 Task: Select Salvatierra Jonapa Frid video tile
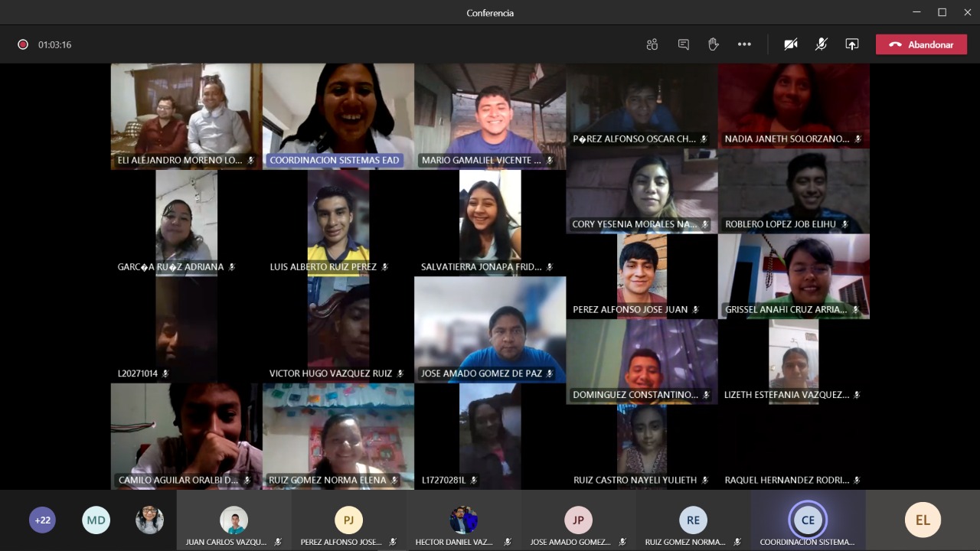point(490,223)
